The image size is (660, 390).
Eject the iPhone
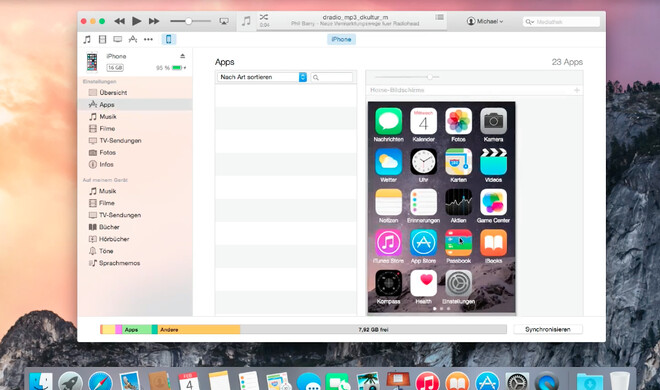pos(183,56)
